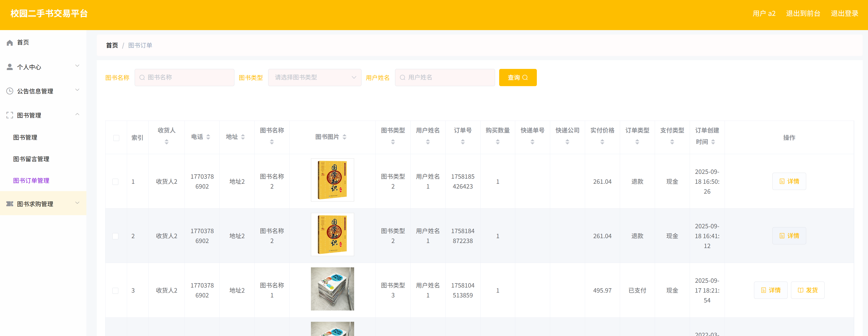Expand the 个人中心 menu chevron

click(x=77, y=66)
